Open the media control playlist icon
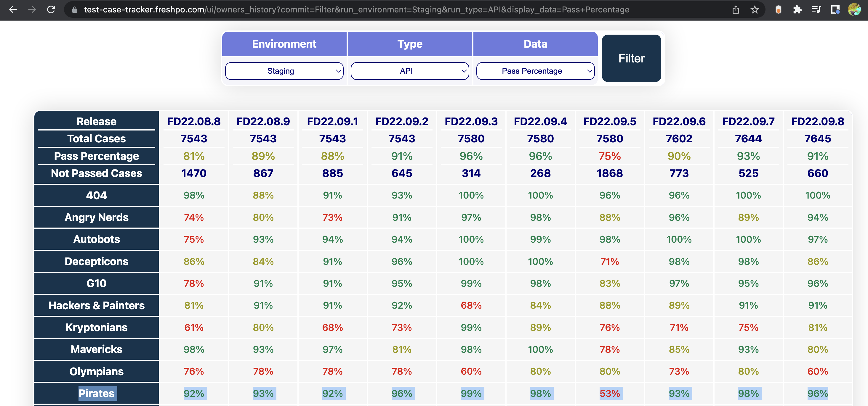 [816, 9]
